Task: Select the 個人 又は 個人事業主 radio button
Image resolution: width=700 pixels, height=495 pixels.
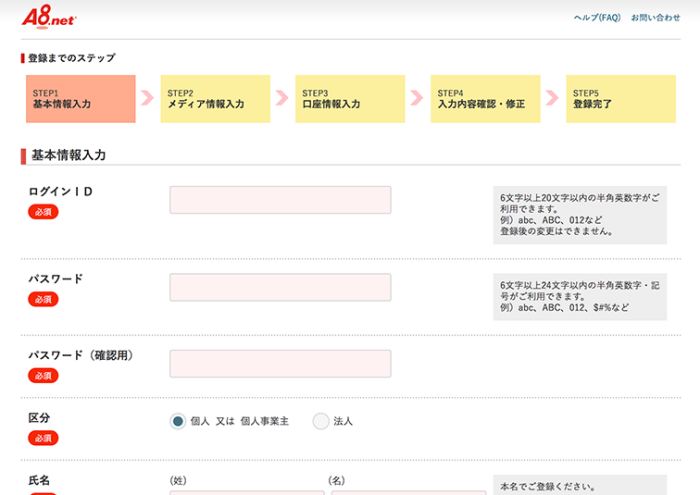Action: pos(178,421)
